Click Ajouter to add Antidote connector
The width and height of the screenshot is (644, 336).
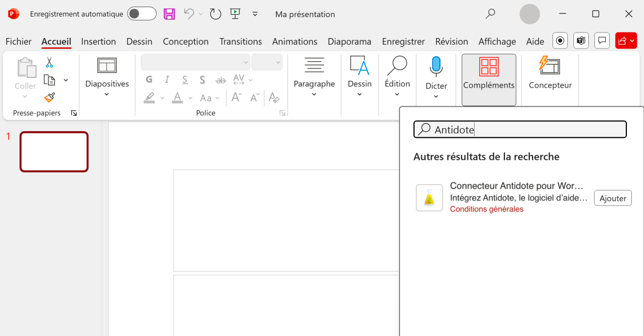[x=613, y=198]
